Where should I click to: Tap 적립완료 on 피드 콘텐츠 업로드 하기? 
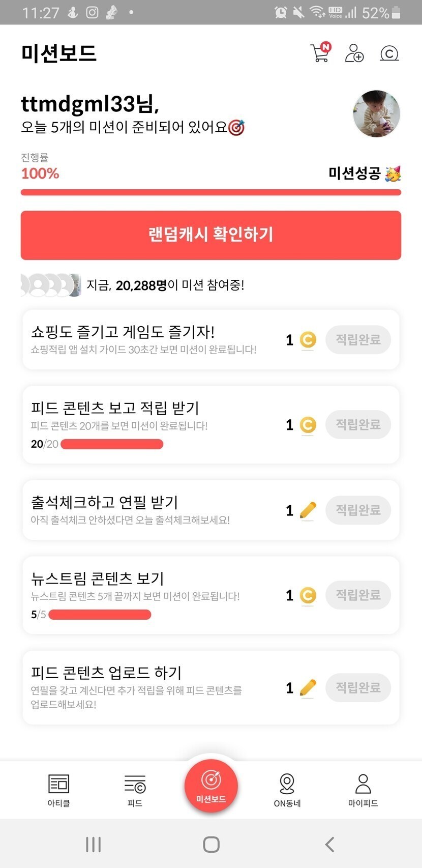click(358, 688)
